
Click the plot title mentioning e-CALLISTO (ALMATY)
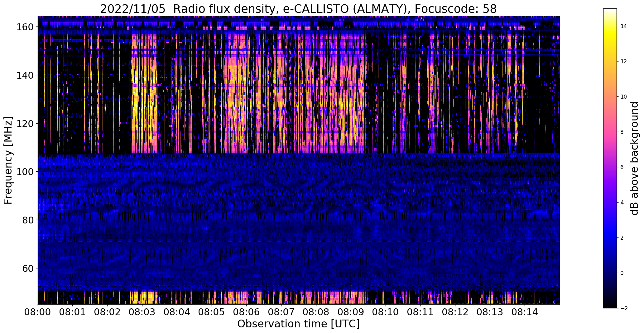[298, 9]
